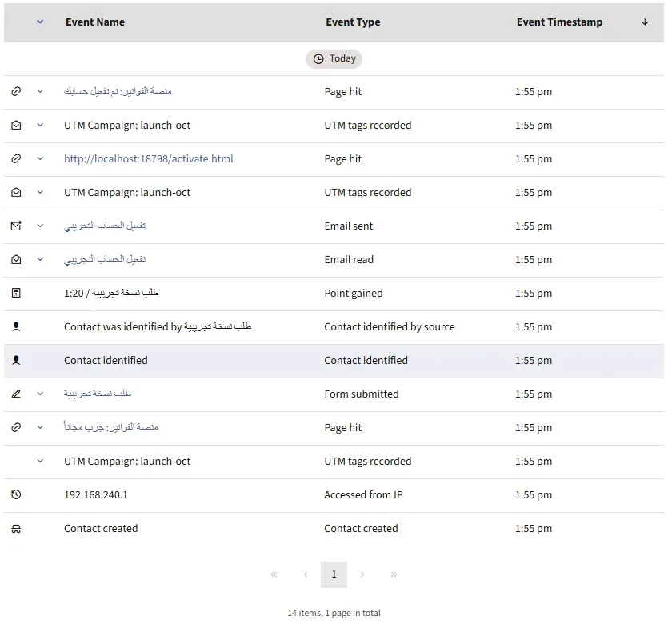Select the '192.168.240.1' event name

pyautogui.click(x=96, y=495)
